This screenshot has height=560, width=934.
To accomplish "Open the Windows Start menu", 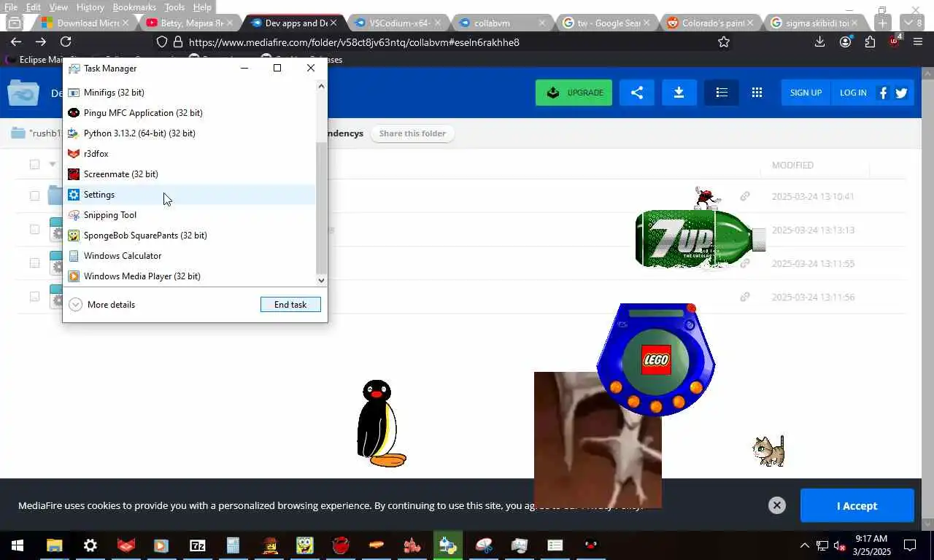I will [x=18, y=545].
